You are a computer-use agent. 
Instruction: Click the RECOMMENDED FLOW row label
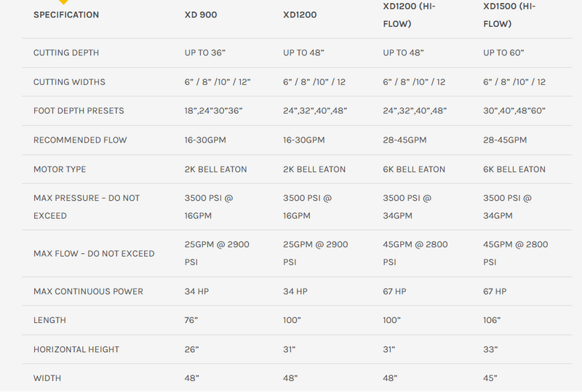[x=80, y=140]
